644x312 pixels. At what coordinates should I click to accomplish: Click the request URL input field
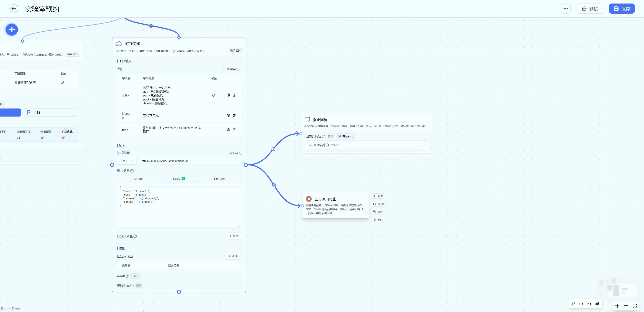tap(190, 161)
